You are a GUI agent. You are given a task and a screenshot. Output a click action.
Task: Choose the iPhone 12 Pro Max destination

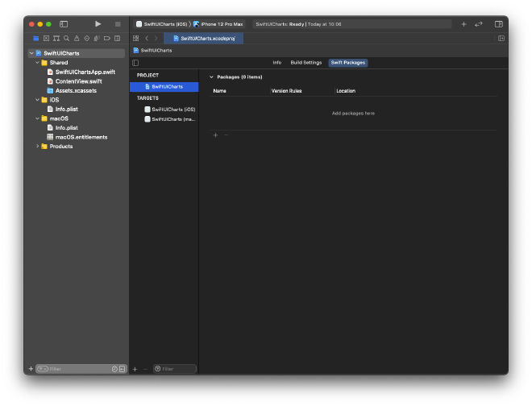tap(221, 24)
